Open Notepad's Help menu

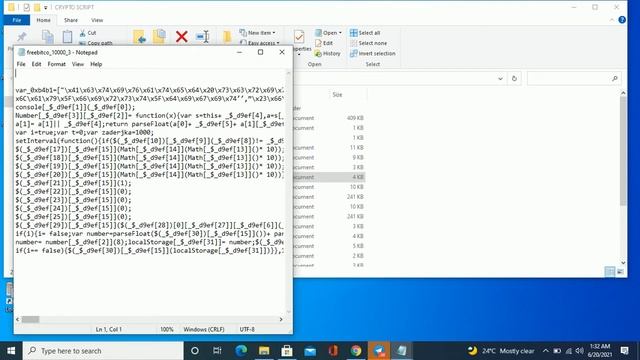pos(96,64)
